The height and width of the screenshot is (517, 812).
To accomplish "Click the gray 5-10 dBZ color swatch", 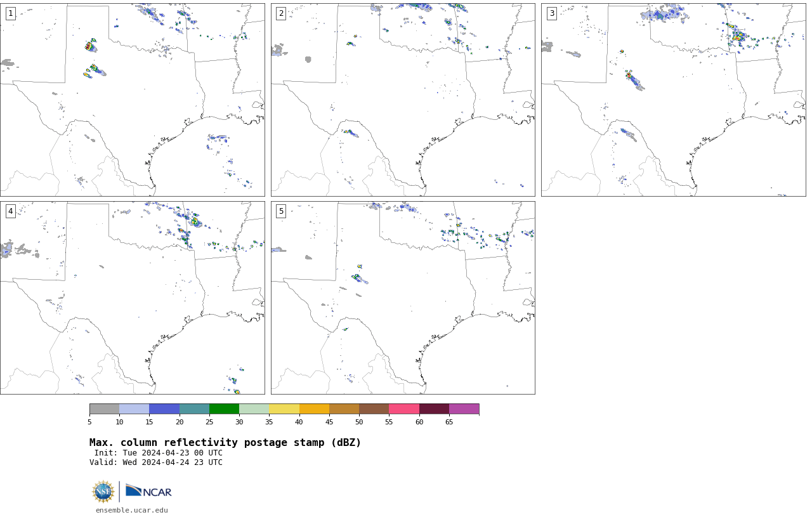I will click(104, 409).
